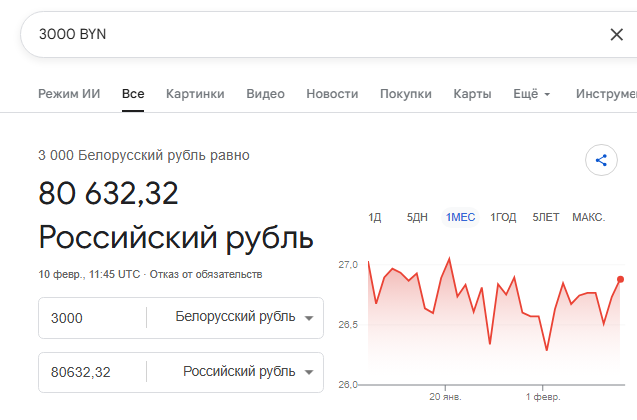Click the 3000 amount input field
This screenshot has height=420, width=637.
click(x=92, y=318)
